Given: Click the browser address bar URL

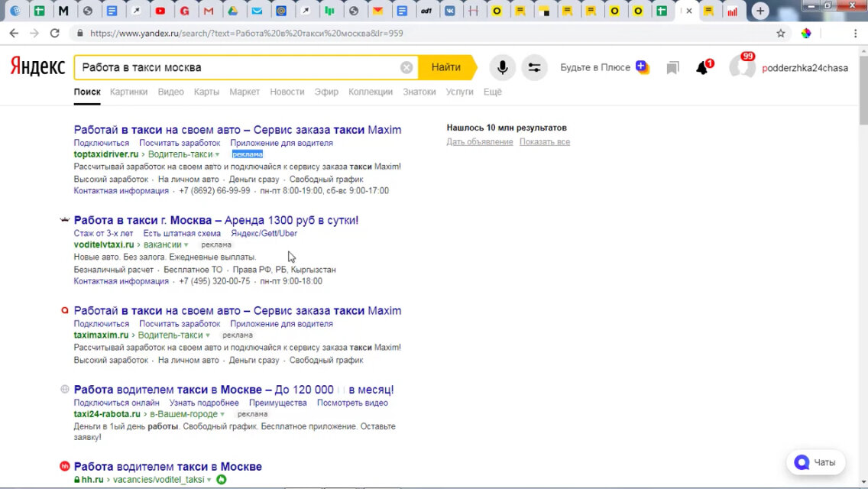Looking at the screenshot, I should point(246,33).
